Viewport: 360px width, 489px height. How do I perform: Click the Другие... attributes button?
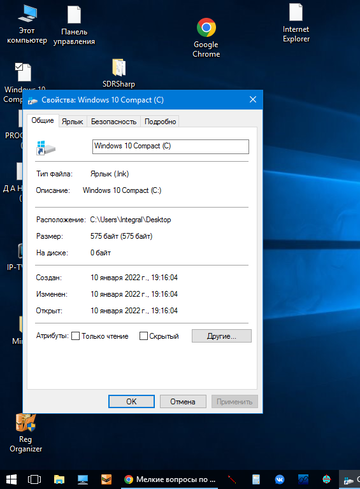[222, 336]
